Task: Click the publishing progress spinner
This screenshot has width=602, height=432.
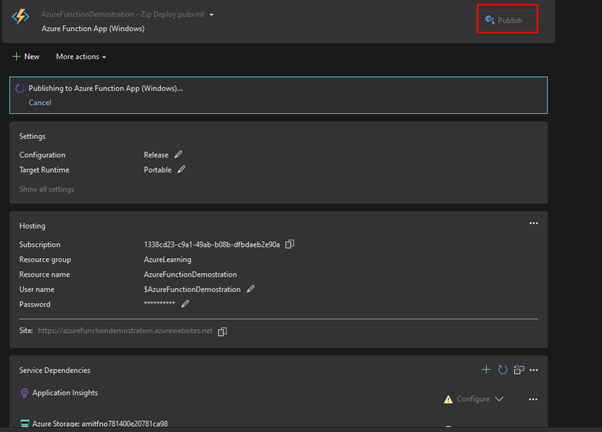Action: pos(20,89)
